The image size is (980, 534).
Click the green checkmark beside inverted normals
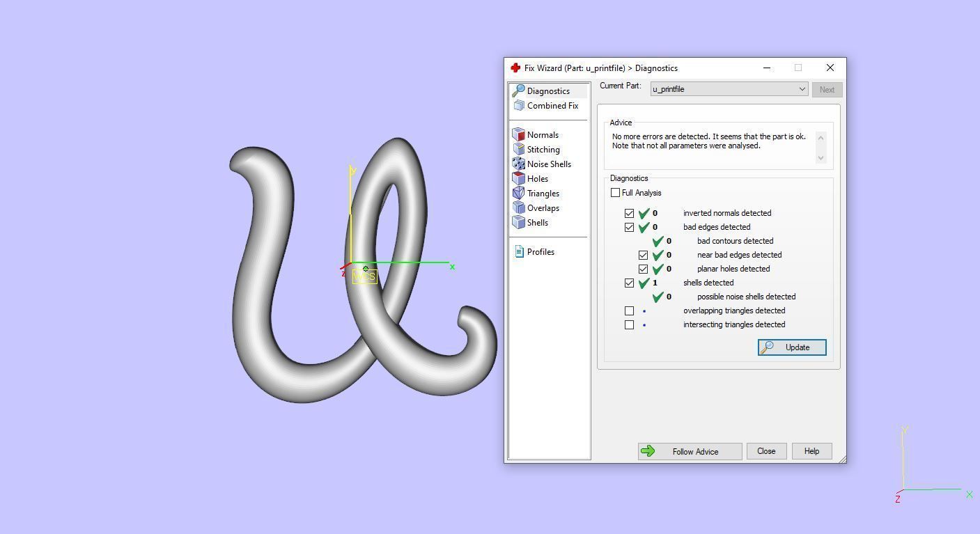(644, 213)
